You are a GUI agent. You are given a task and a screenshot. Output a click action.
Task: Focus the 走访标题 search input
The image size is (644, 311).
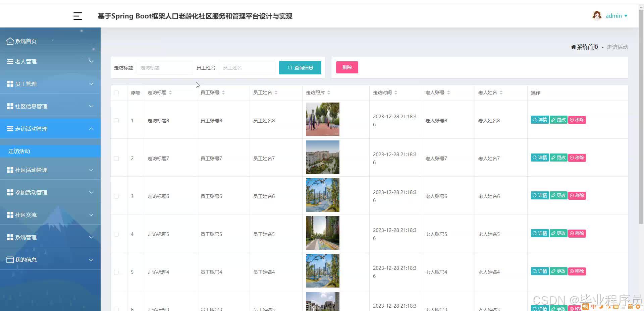click(165, 68)
